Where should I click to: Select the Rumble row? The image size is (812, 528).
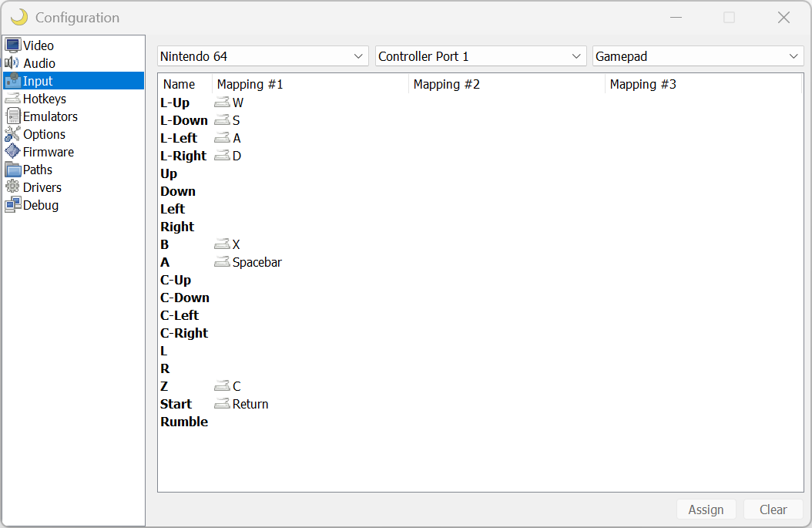[480, 422]
